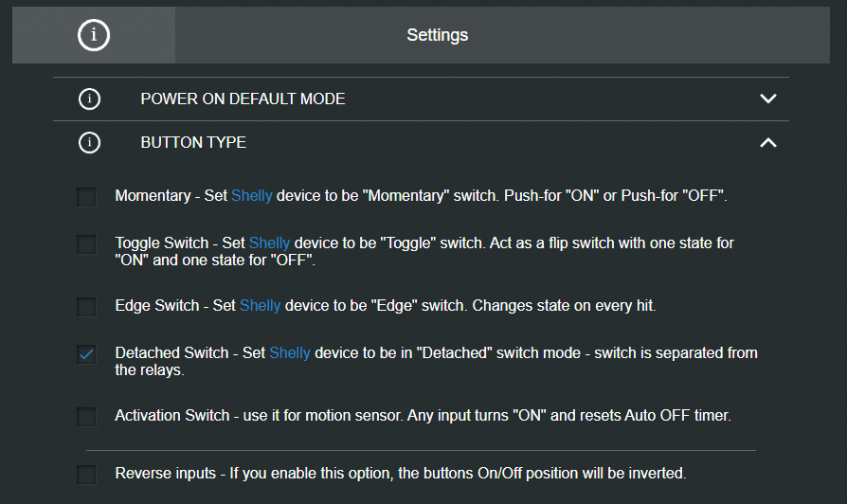Uncheck the Detached Switch checkbox
Screen dimensions: 847x504
point(86,354)
